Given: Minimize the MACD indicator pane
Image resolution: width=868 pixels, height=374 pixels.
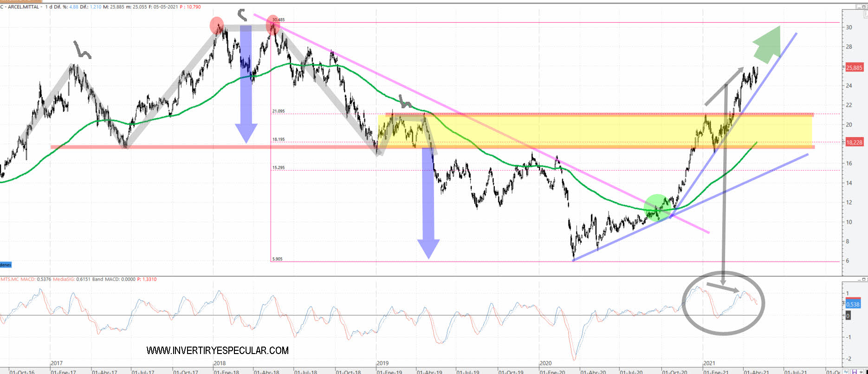Looking at the screenshot, I should pos(859,280).
